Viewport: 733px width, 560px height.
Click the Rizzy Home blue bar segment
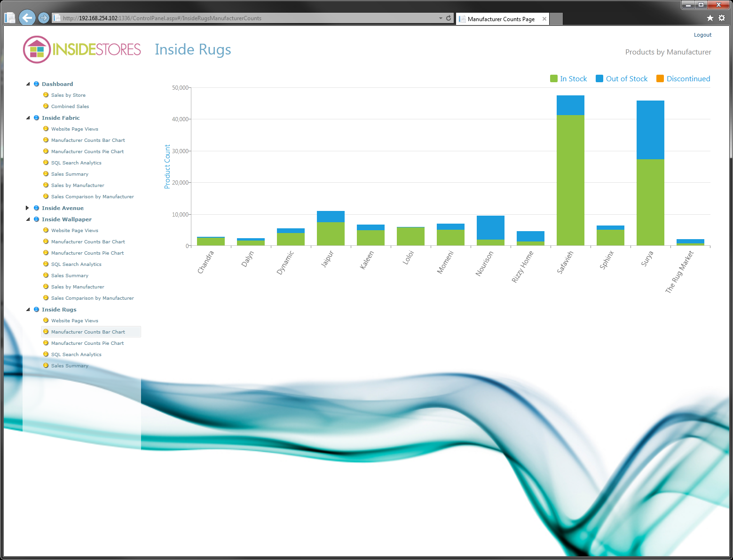pos(530,236)
